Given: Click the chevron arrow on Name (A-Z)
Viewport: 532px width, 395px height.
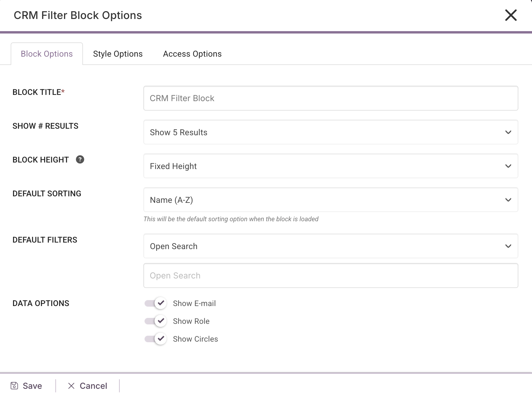Looking at the screenshot, I should [508, 200].
